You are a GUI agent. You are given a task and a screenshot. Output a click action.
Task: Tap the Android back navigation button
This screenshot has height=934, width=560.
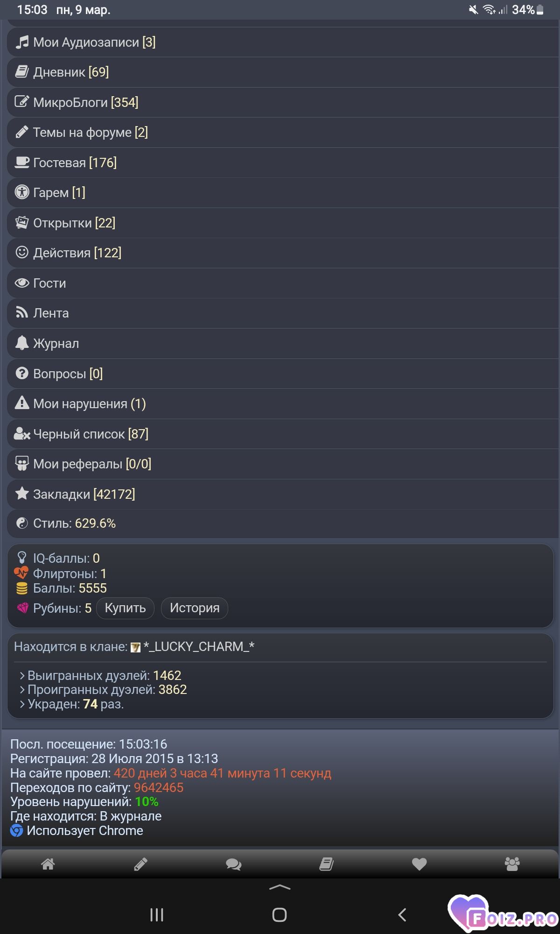click(x=402, y=915)
